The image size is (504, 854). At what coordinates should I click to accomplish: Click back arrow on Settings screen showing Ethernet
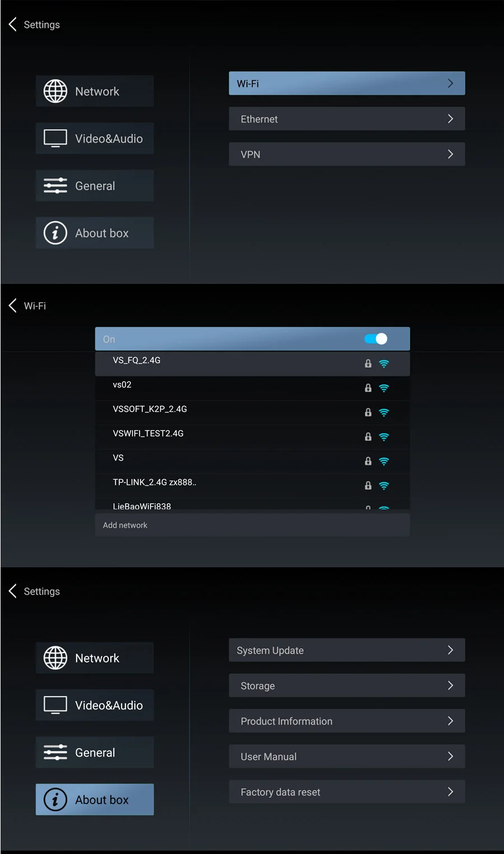13,24
